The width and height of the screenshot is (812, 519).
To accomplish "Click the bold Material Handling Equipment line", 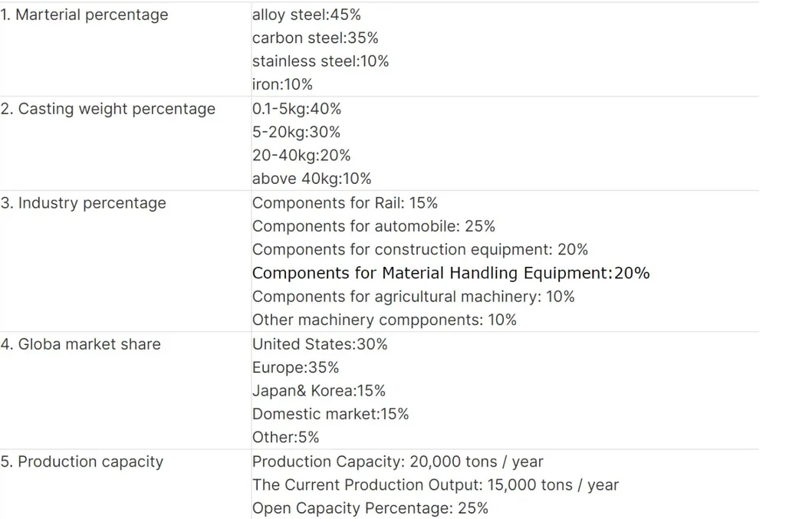I will click(x=450, y=273).
